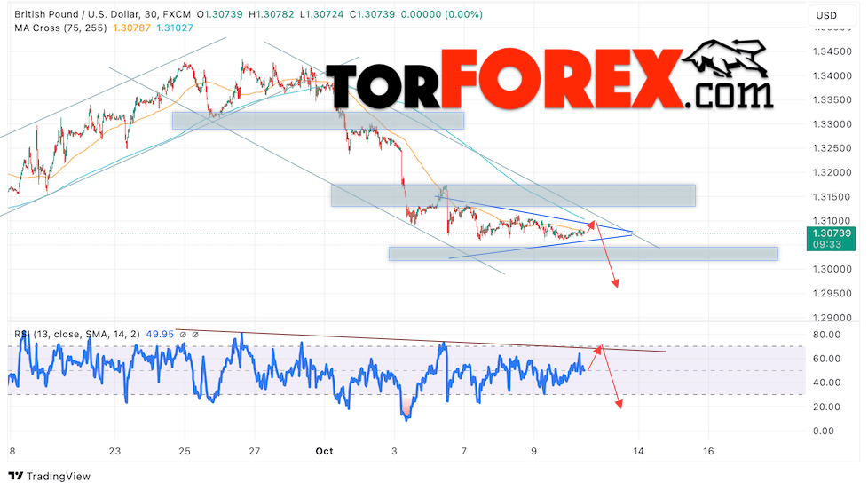Click the 1.34000 price axis label
This screenshot has width=868, height=490.
832,75
